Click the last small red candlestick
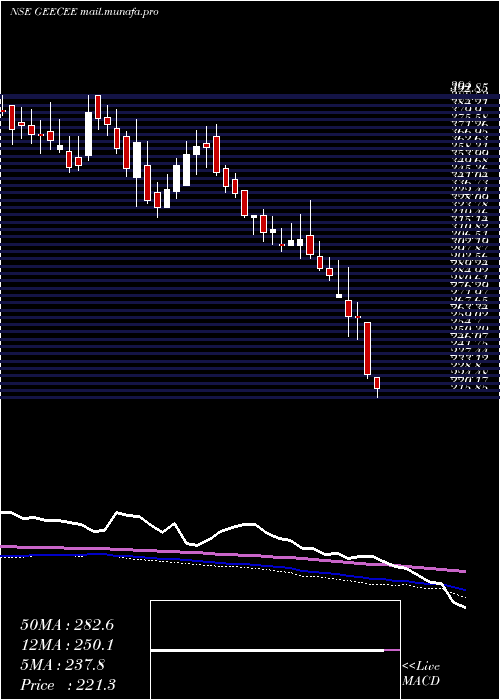This screenshot has height=700, width=500. [x=377, y=383]
